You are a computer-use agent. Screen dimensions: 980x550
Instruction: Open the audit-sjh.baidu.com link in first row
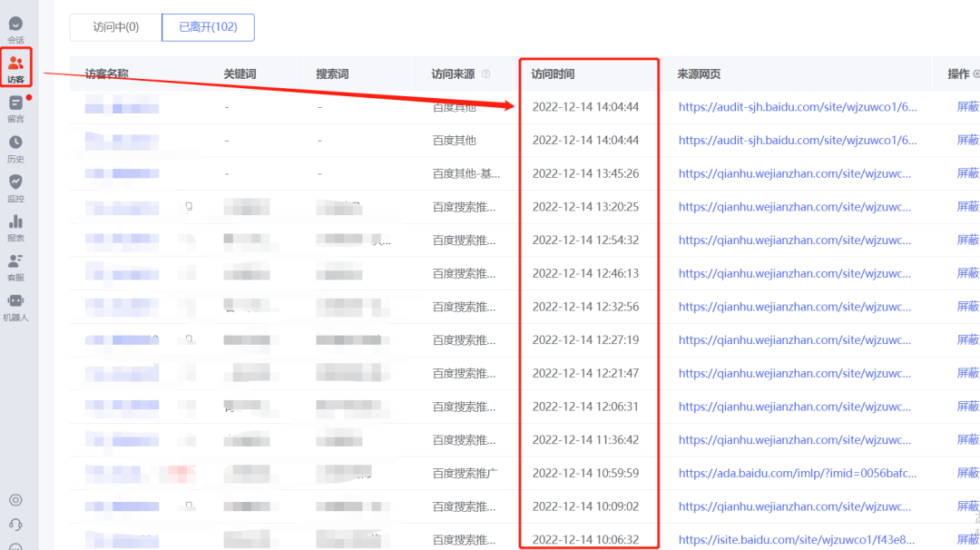[x=798, y=107]
